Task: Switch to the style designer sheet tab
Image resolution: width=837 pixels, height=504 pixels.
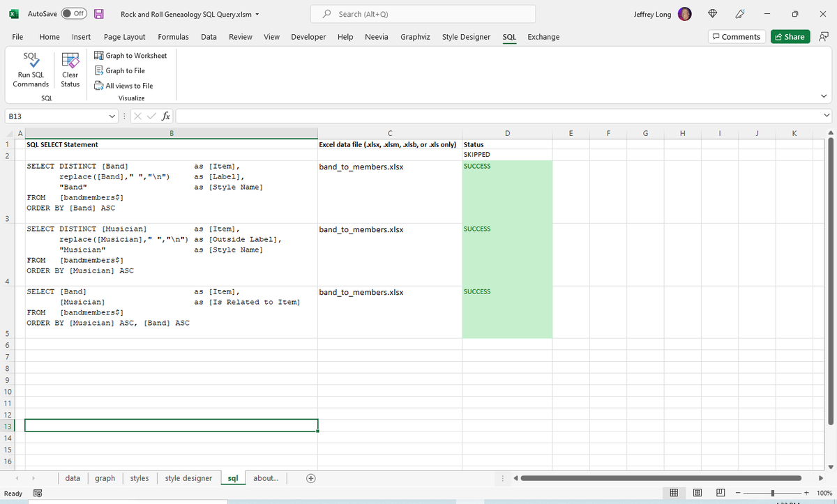Action: tap(188, 478)
